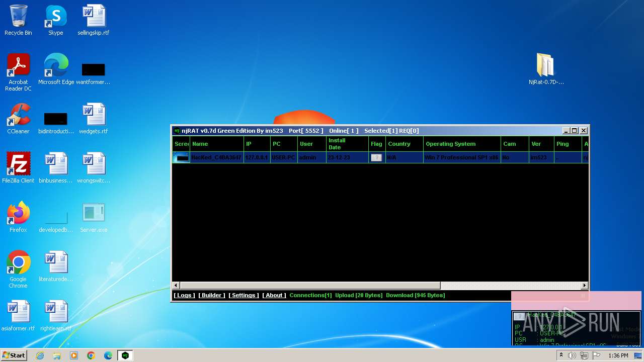The image size is (644, 362).
Task: Launch FileZilla Client from the desktop
Action: click(18, 168)
